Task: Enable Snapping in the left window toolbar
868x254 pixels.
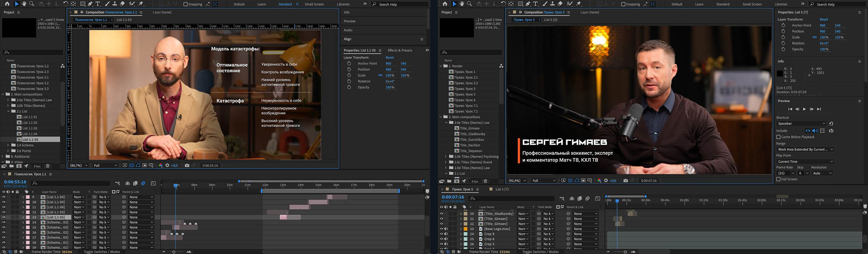Action: tap(186, 4)
